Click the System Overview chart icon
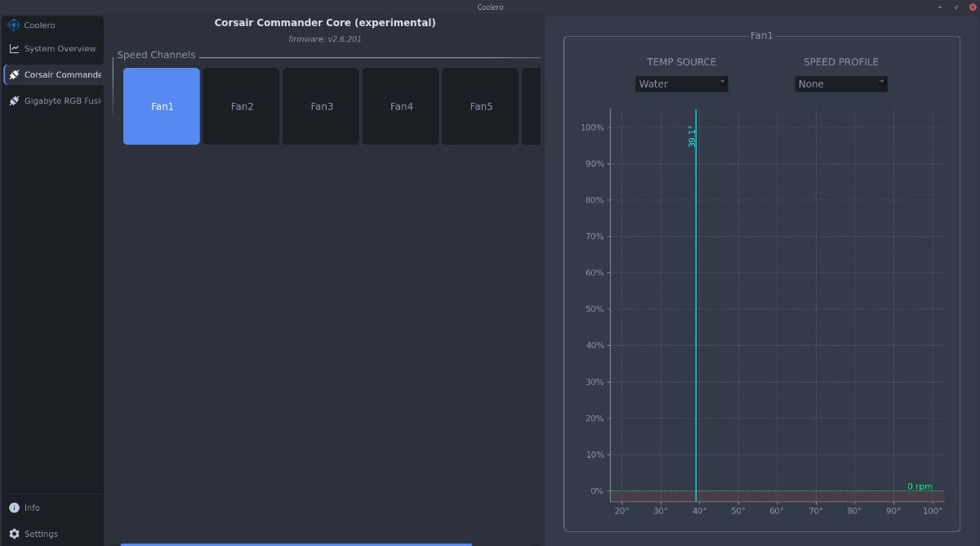The height and width of the screenshot is (546, 980). 14,49
